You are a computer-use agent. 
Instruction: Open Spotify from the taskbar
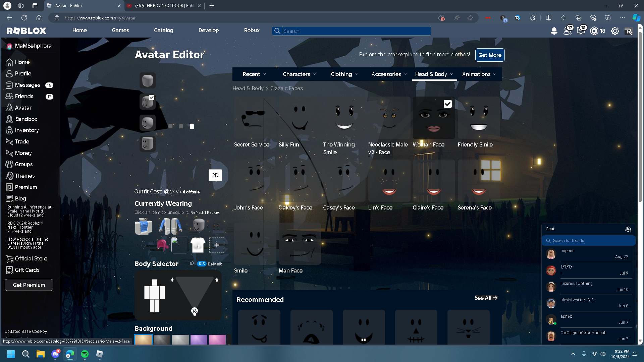85,354
